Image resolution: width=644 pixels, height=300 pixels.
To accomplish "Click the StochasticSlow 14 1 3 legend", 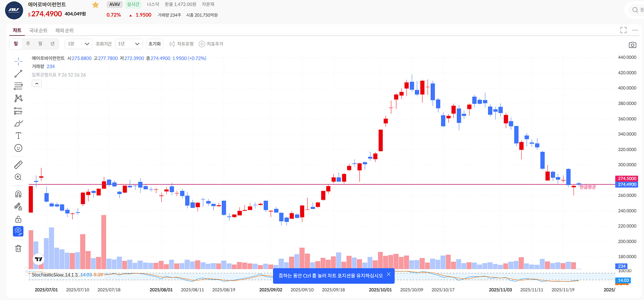I will [x=55, y=275].
